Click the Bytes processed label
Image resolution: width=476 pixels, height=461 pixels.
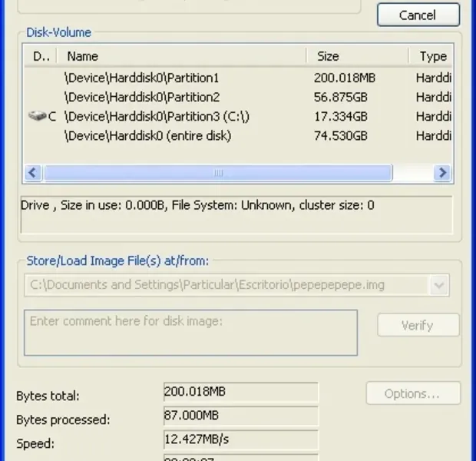(63, 420)
